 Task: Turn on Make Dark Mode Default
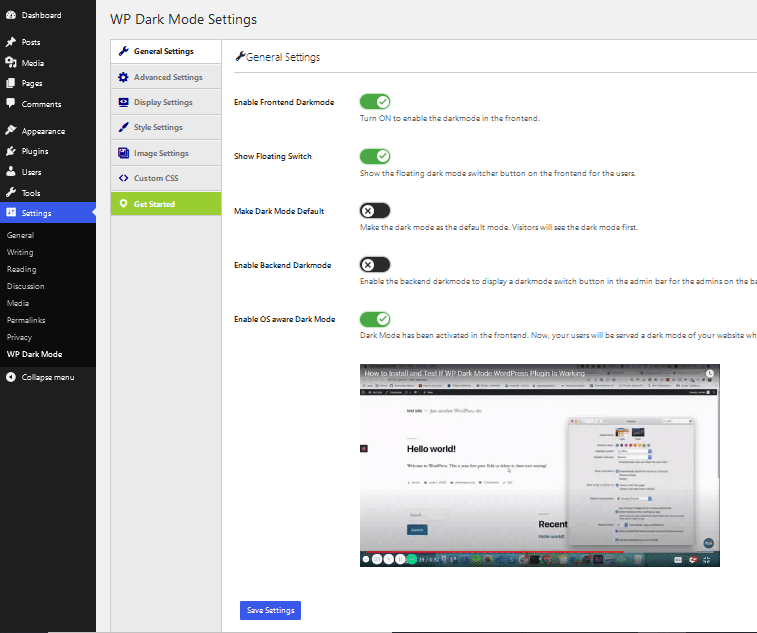point(375,211)
